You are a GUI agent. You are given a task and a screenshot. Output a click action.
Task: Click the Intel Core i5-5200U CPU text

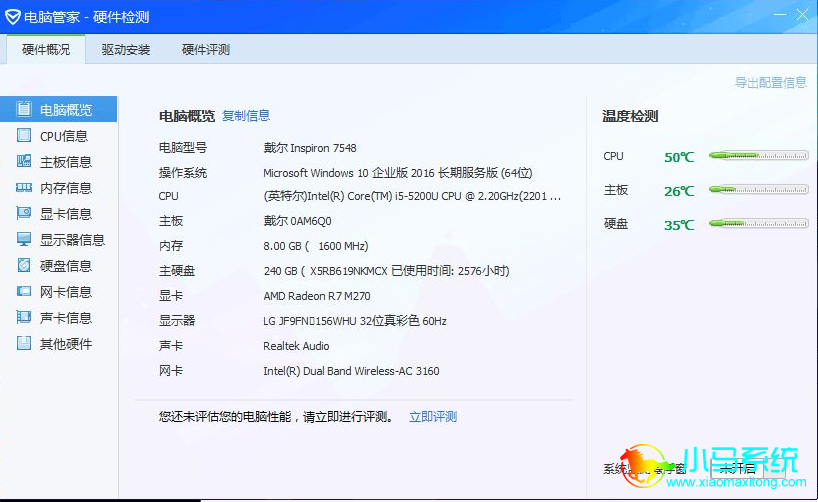coord(412,196)
